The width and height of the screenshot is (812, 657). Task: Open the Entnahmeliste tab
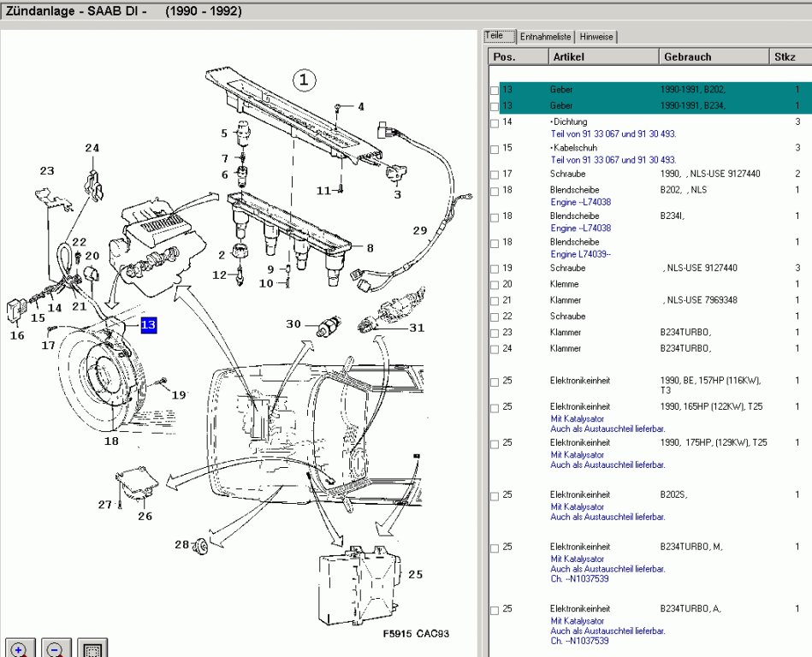545,37
